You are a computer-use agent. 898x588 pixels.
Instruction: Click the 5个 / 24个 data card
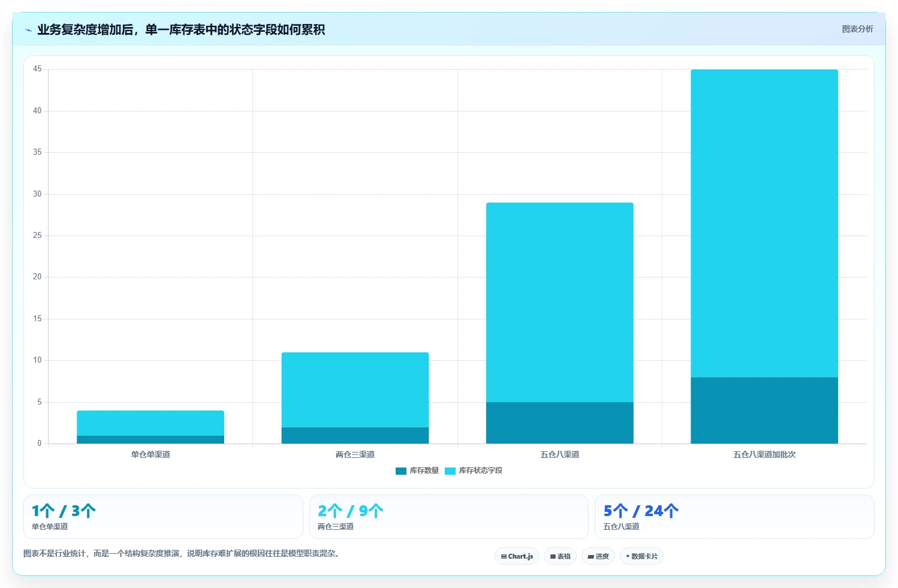coord(734,517)
